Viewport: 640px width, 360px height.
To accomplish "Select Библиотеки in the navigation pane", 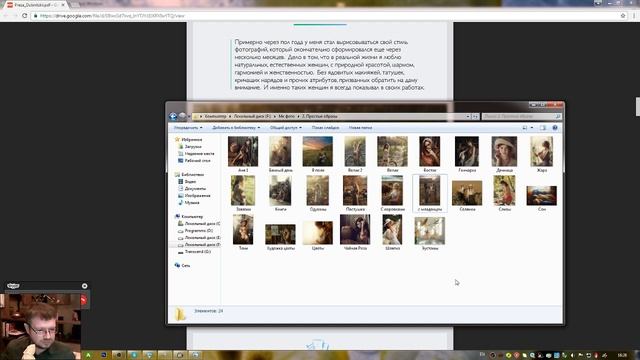I will point(192,175).
